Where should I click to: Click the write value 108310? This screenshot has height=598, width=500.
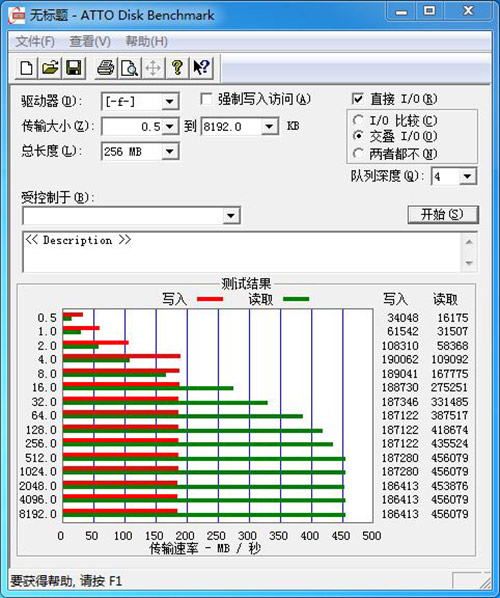pos(400,346)
